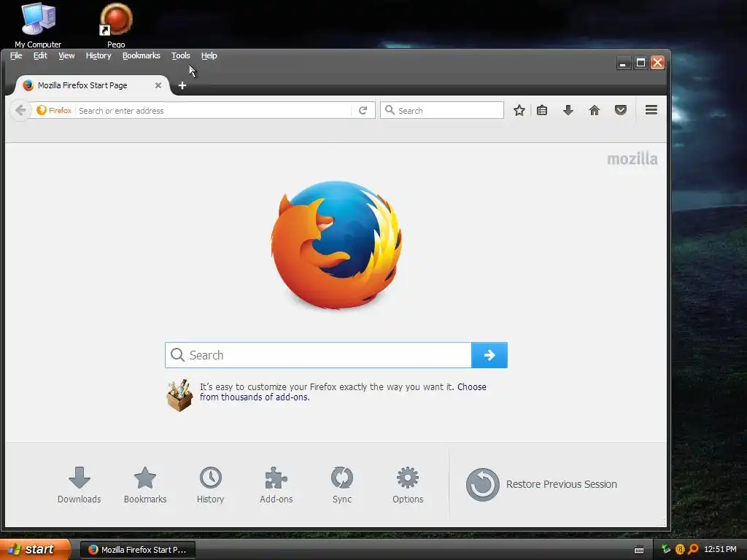Click Restore Previous Session button
Image resolution: width=747 pixels, height=560 pixels.
(541, 484)
